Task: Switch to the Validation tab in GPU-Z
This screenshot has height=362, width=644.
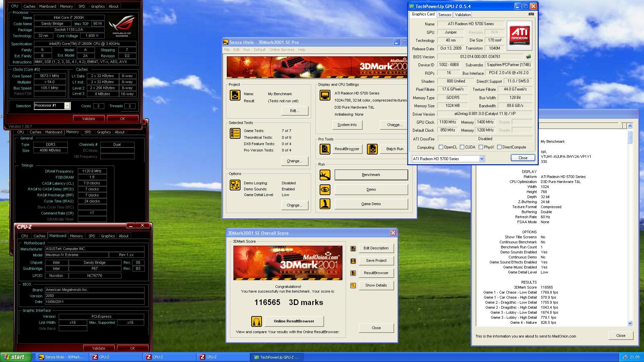Action: (463, 15)
